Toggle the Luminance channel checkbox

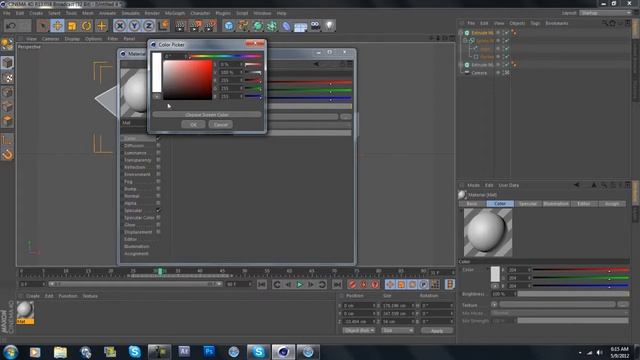tap(158, 153)
